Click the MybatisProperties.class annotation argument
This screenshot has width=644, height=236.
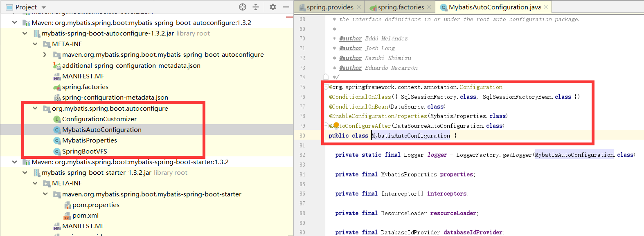pyautogui.click(x=468, y=116)
